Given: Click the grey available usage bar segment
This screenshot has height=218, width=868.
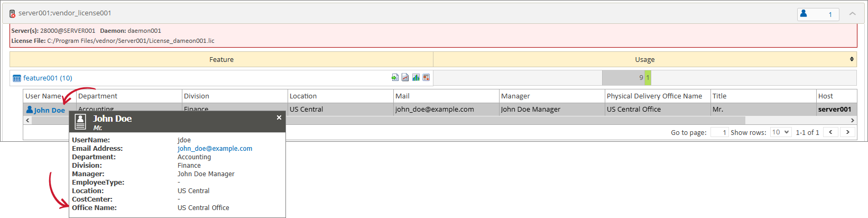Looking at the screenshot, I should (623, 78).
